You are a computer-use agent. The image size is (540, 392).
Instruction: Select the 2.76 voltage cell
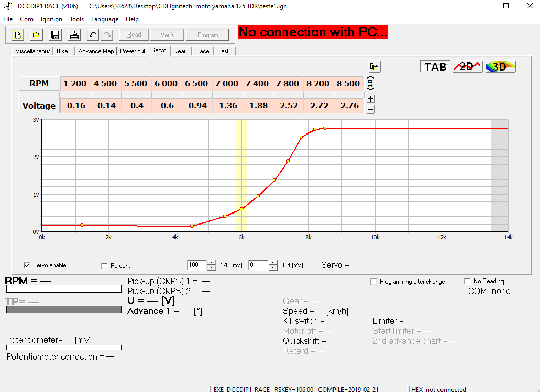[x=349, y=106]
